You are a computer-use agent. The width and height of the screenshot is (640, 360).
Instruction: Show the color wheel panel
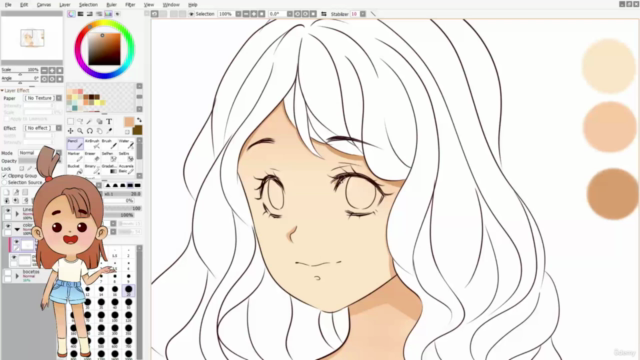pyautogui.click(x=71, y=14)
